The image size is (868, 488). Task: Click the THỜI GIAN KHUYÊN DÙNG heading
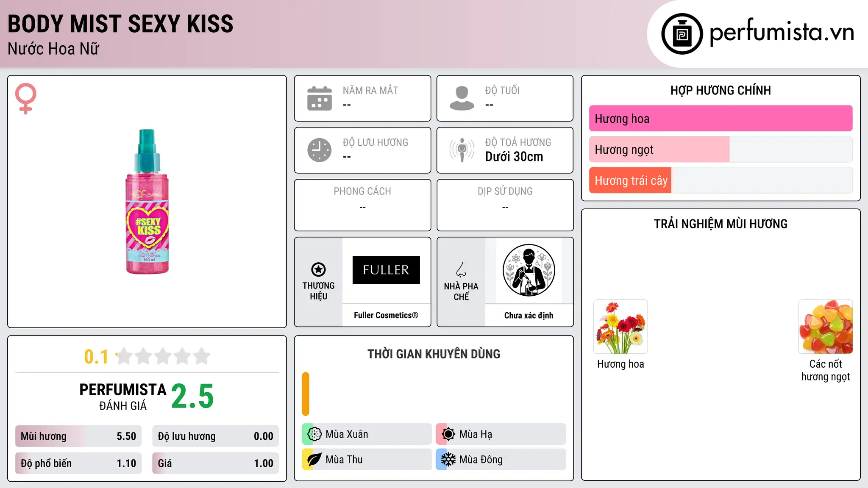[x=434, y=354]
